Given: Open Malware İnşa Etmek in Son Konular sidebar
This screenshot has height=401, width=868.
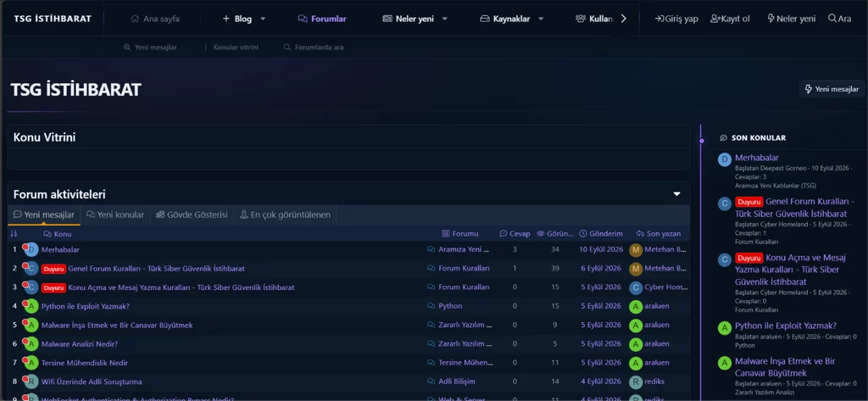Looking at the screenshot, I should tap(785, 366).
